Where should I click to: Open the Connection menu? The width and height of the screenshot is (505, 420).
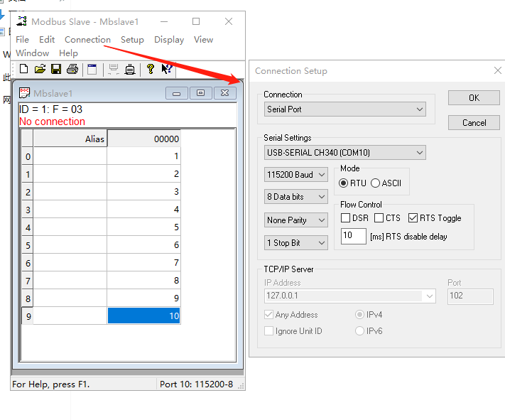87,40
